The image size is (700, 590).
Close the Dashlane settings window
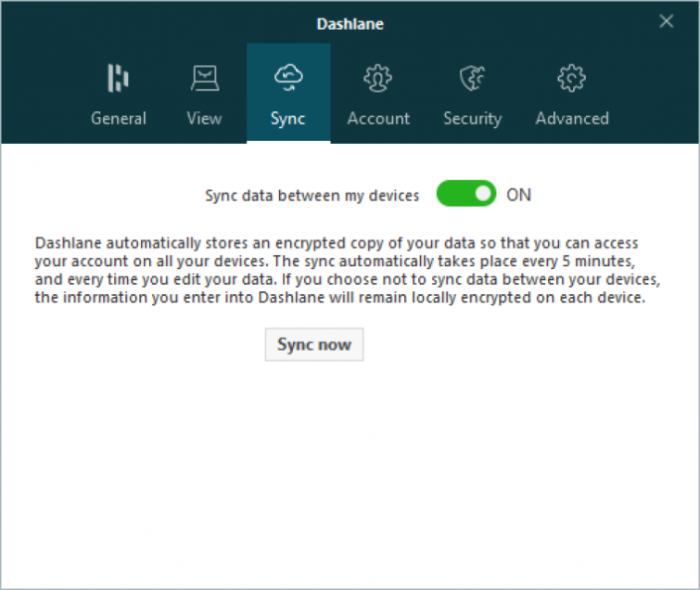click(x=666, y=21)
